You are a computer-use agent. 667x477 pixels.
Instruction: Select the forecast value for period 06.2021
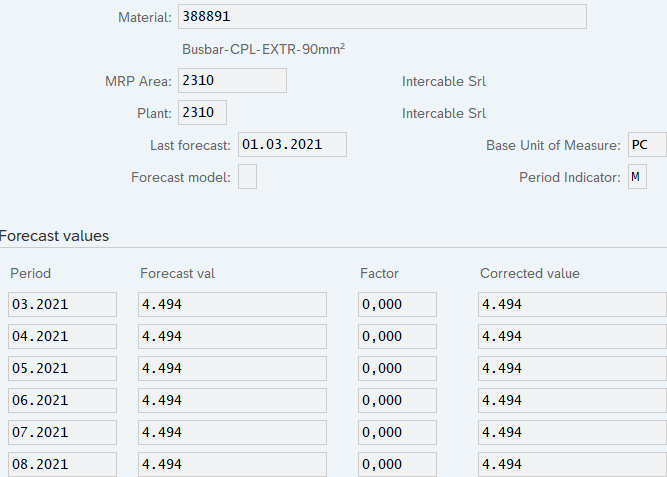(x=232, y=401)
